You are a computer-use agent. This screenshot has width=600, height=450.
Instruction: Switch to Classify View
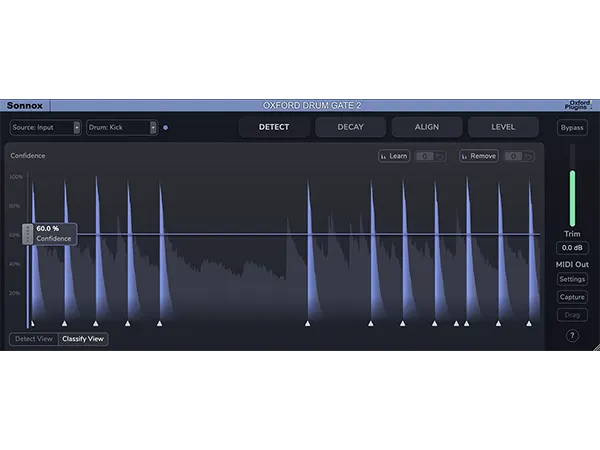tap(83, 339)
